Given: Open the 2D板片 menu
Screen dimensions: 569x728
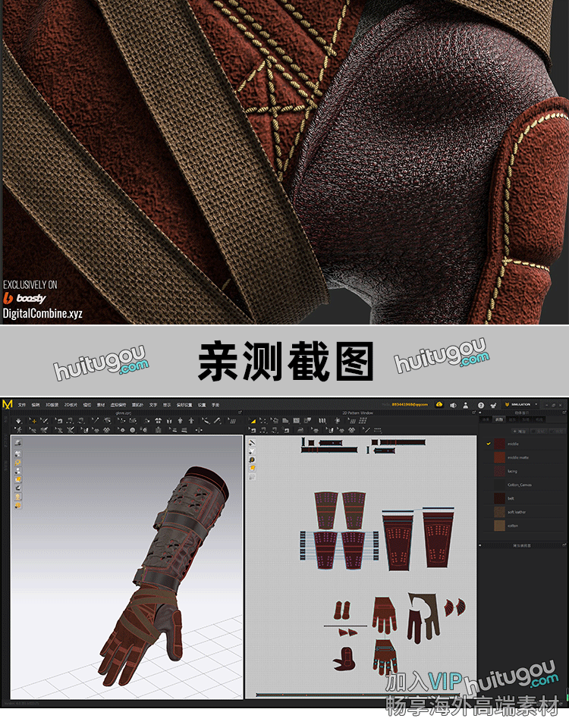Looking at the screenshot, I should (71, 405).
